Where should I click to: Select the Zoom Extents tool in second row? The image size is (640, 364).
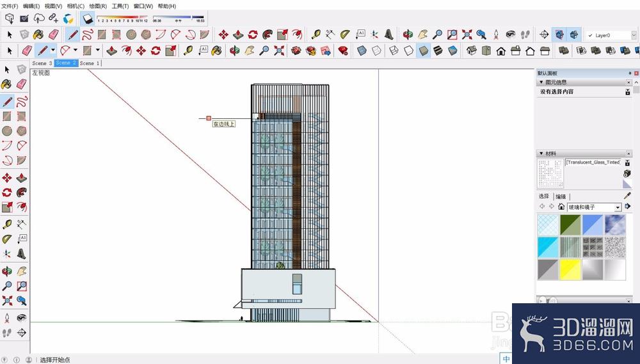pyautogui.click(x=467, y=35)
